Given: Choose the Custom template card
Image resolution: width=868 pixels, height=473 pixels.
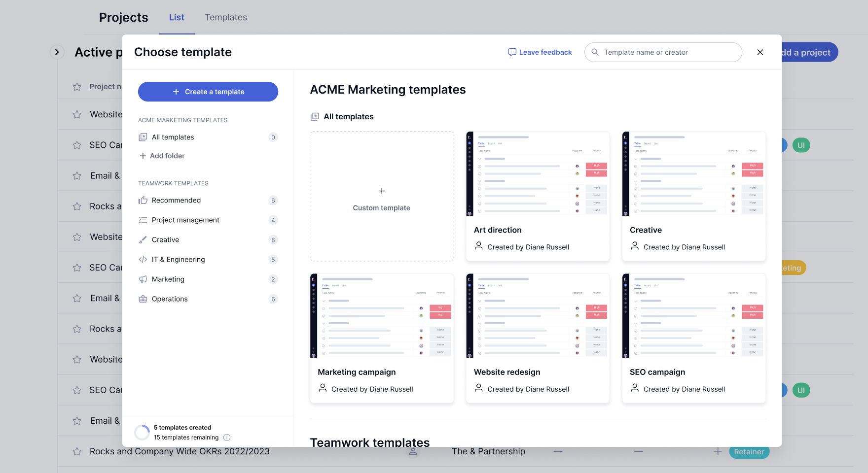Looking at the screenshot, I should (382, 196).
